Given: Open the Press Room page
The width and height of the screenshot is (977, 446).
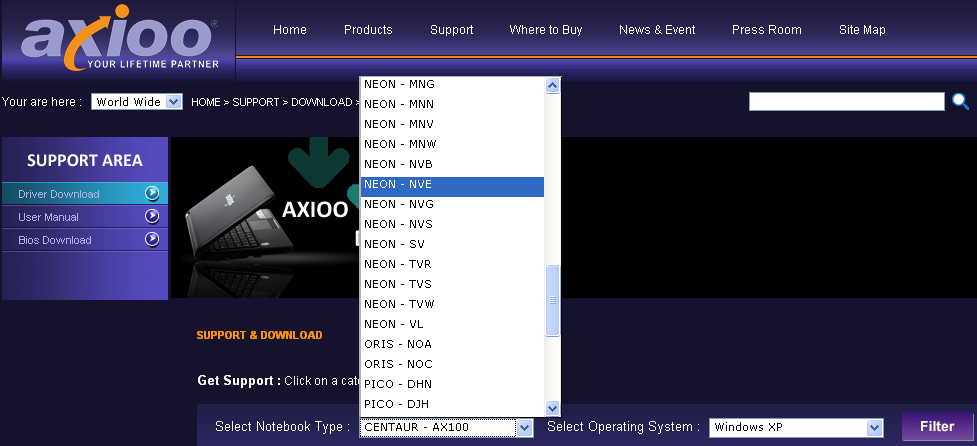Looking at the screenshot, I should tap(767, 29).
